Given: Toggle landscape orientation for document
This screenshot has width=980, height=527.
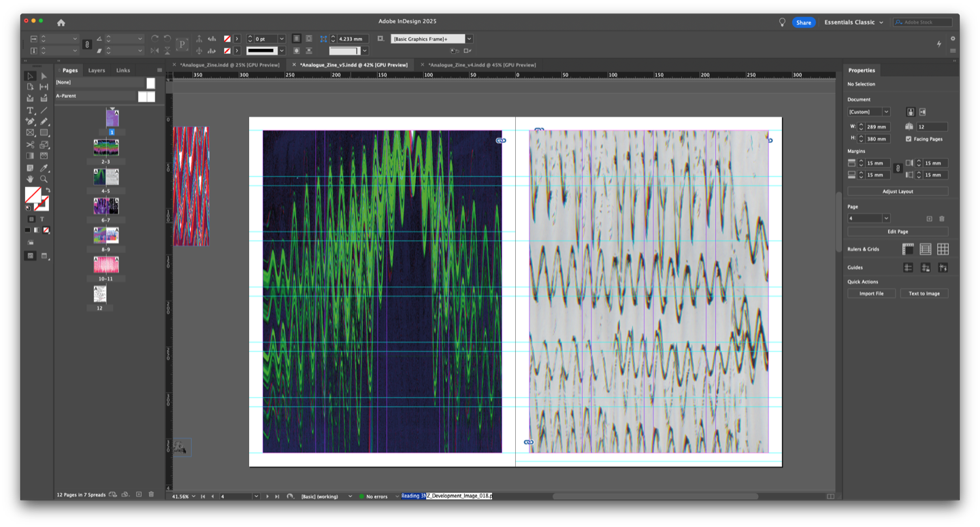Looking at the screenshot, I should pyautogui.click(x=923, y=112).
